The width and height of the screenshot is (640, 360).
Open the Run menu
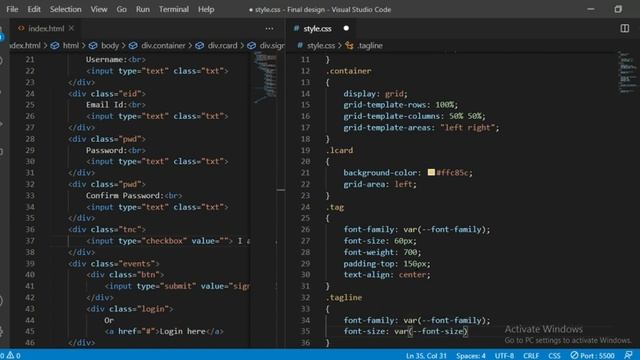(x=142, y=9)
